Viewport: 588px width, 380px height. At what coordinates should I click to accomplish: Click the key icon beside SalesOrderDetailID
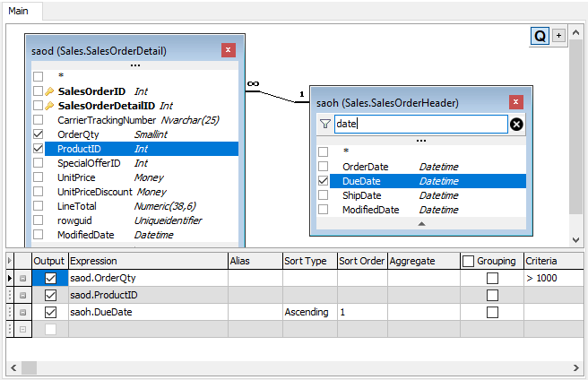click(x=49, y=106)
